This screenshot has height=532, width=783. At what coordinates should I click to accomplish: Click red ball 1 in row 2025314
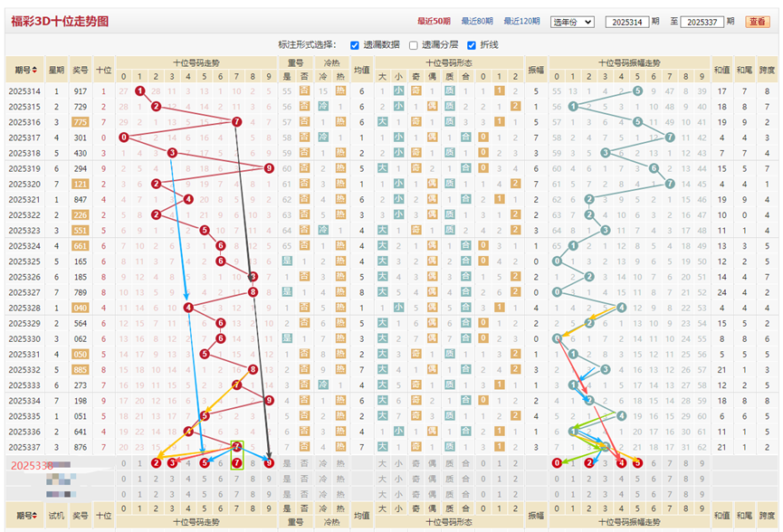click(139, 90)
